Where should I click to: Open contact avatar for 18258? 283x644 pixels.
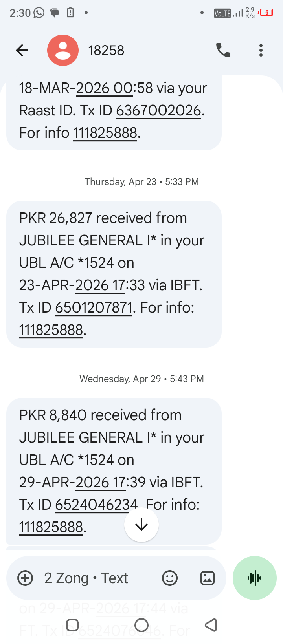(63, 50)
